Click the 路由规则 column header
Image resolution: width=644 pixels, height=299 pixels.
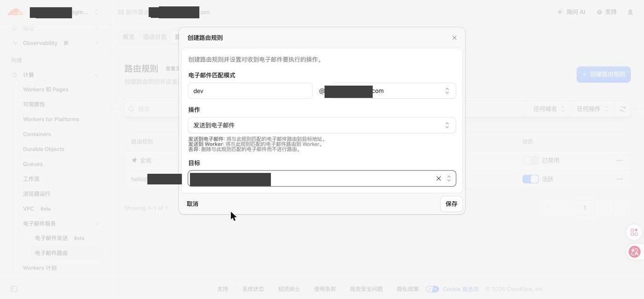(142, 142)
